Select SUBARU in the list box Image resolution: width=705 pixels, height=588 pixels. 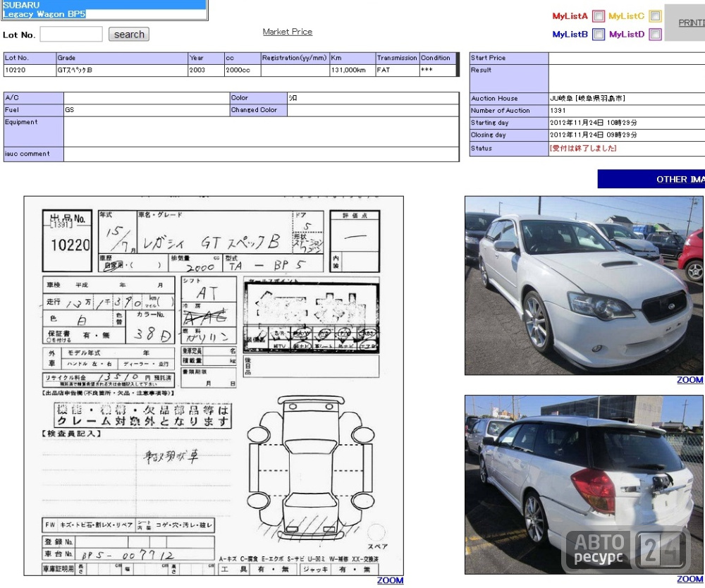(104, 5)
